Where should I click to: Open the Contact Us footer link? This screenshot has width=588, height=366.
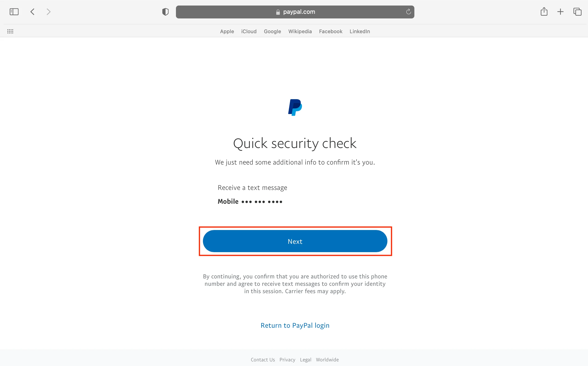[263, 360]
